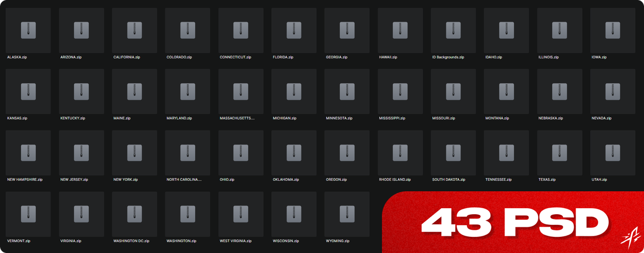Click the NEW HAMPSHIRE.zip file name
Image resolution: width=644 pixels, height=253 pixels.
click(25, 179)
